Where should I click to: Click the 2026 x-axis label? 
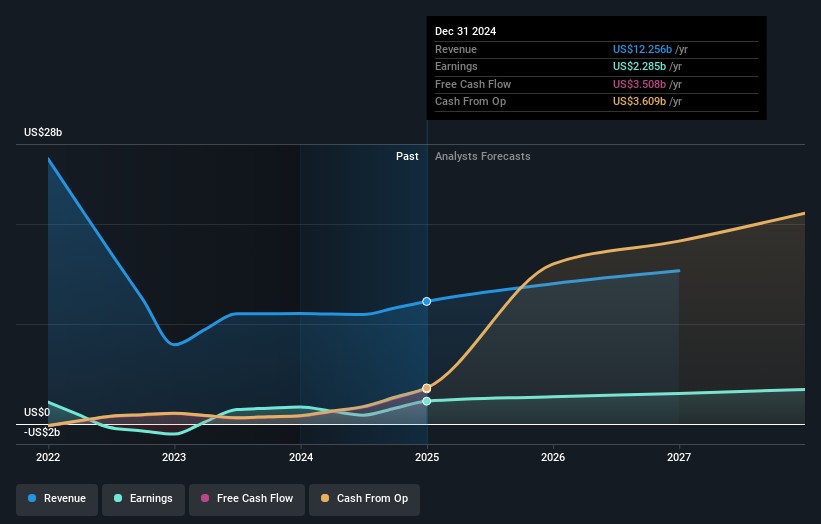(553, 458)
